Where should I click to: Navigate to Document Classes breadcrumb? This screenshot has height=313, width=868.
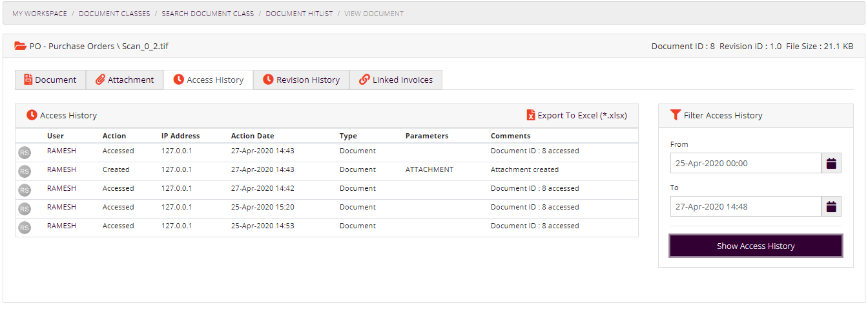point(114,14)
